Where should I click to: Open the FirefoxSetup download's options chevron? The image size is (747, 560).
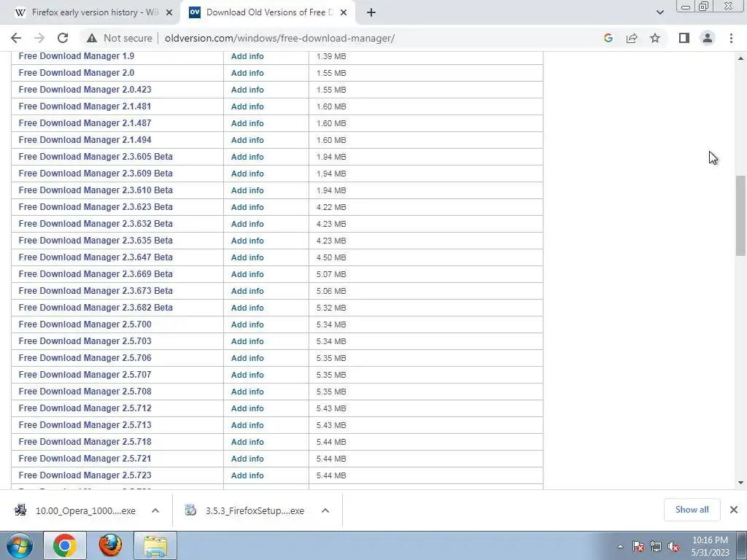pos(325,510)
